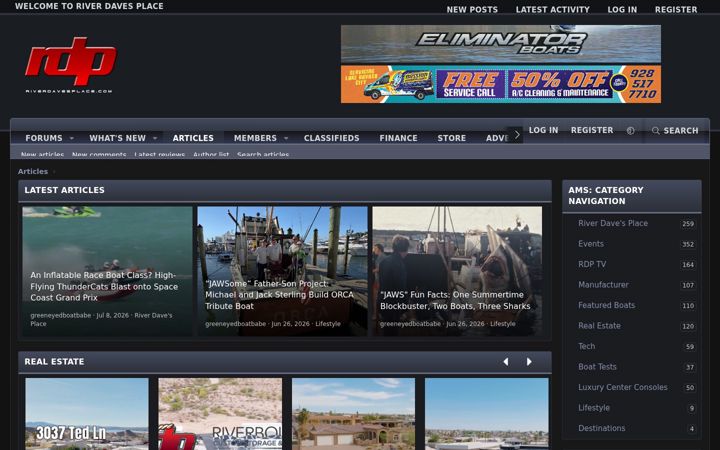Select the Events category
Image resolution: width=720 pixels, height=450 pixels.
(591, 244)
